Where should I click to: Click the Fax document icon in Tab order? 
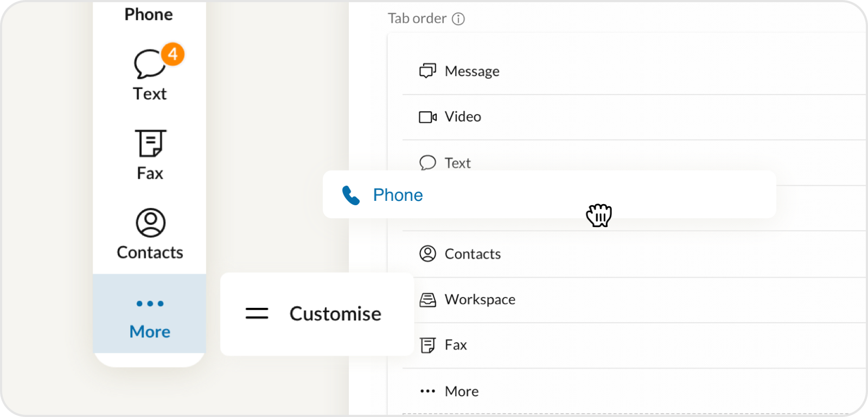[x=428, y=344]
